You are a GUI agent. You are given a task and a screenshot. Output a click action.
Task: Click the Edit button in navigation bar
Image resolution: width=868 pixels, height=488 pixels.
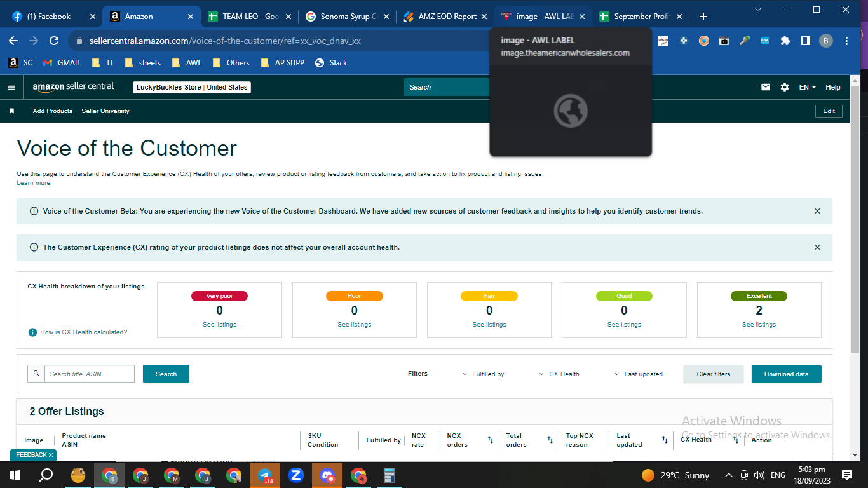click(x=829, y=111)
